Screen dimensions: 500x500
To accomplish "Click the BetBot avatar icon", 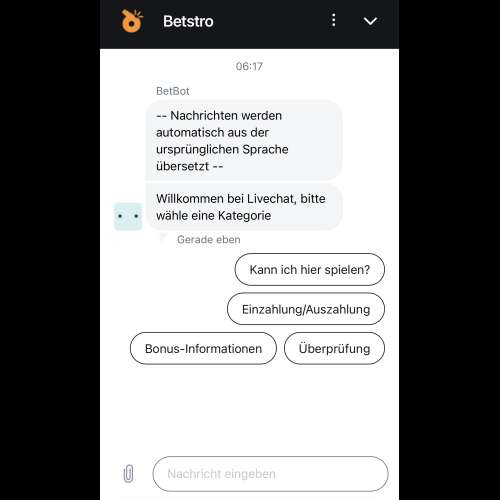I will [128, 216].
